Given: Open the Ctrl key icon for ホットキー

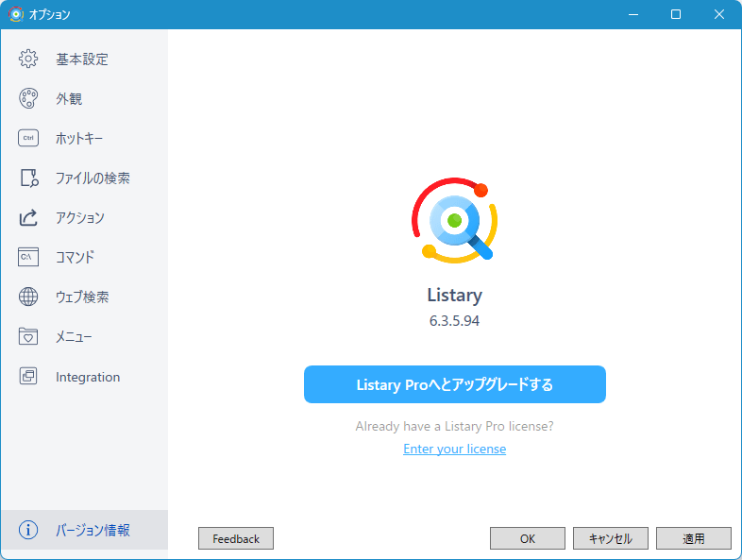Looking at the screenshot, I should [28, 138].
